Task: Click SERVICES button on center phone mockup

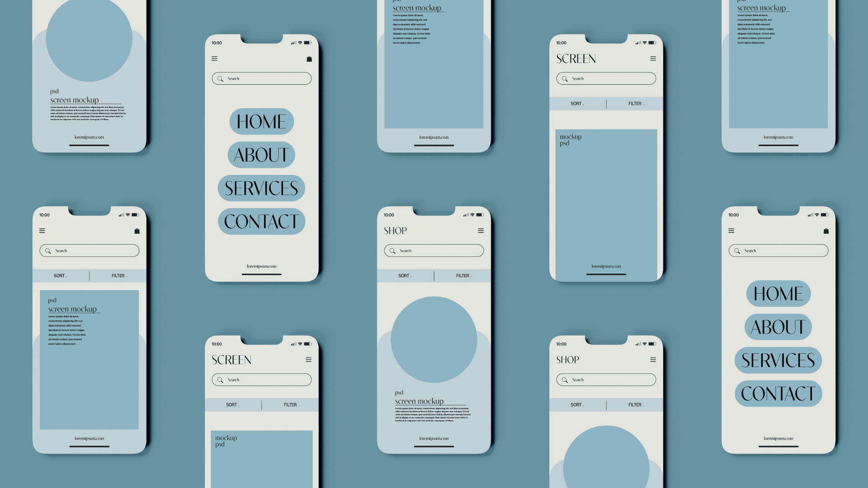Action: coord(262,188)
